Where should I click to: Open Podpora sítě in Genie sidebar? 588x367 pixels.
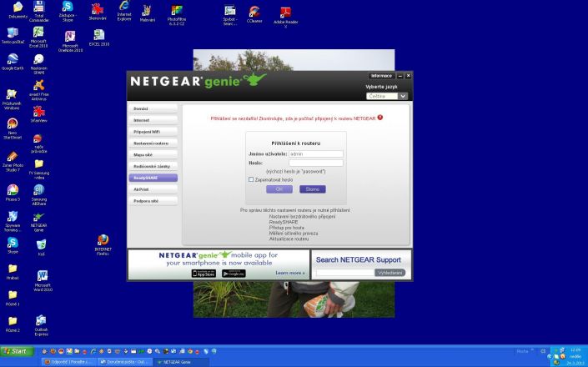coord(153,201)
